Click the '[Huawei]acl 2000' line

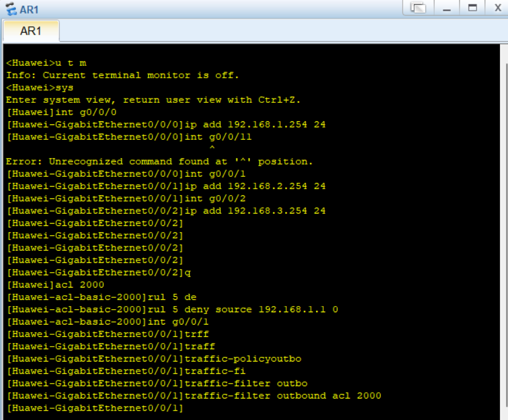55,285
